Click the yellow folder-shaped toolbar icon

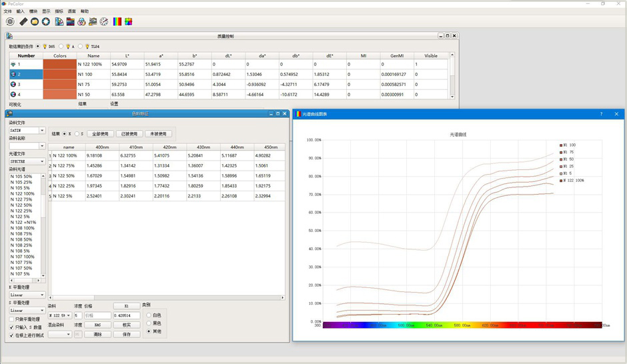pyautogui.click(x=35, y=21)
